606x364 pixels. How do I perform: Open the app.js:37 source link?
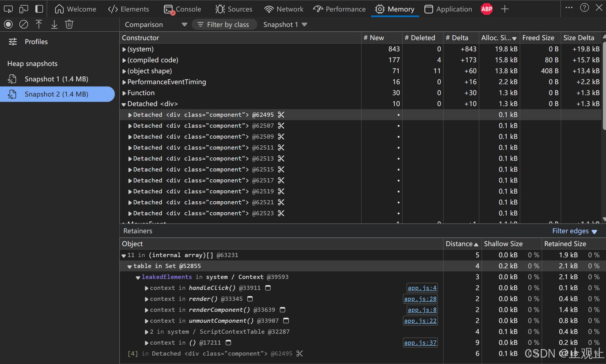420,343
